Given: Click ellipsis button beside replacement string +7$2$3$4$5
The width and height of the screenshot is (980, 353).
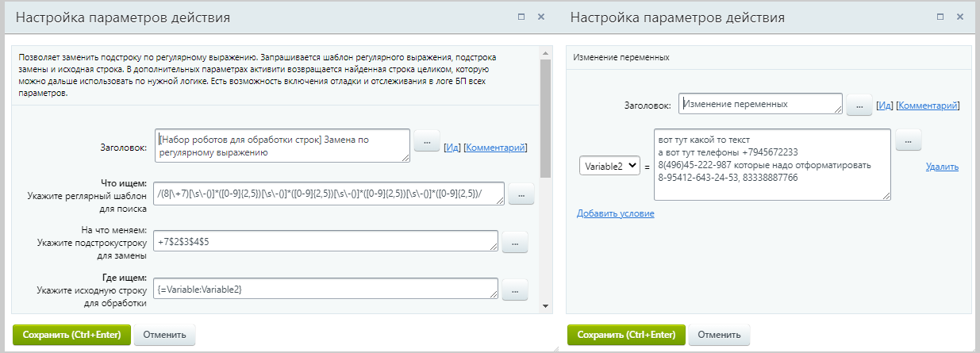Looking at the screenshot, I should click(x=514, y=244).
